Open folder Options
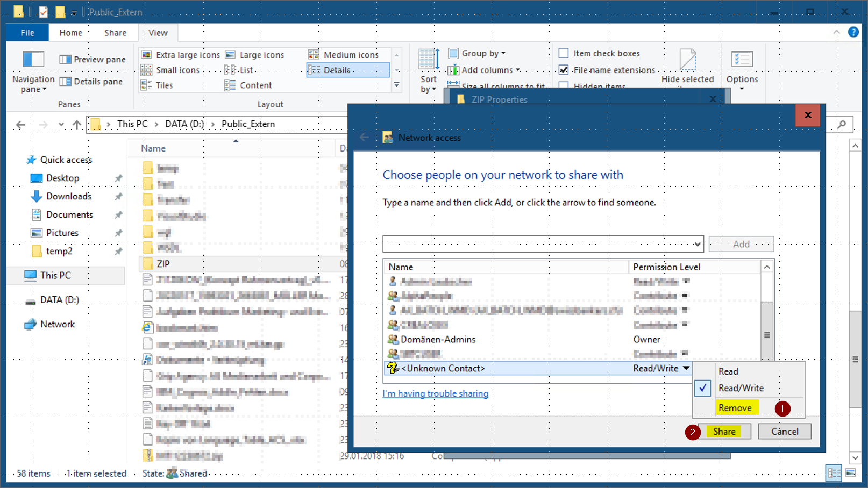This screenshot has height=488, width=868. [742, 70]
